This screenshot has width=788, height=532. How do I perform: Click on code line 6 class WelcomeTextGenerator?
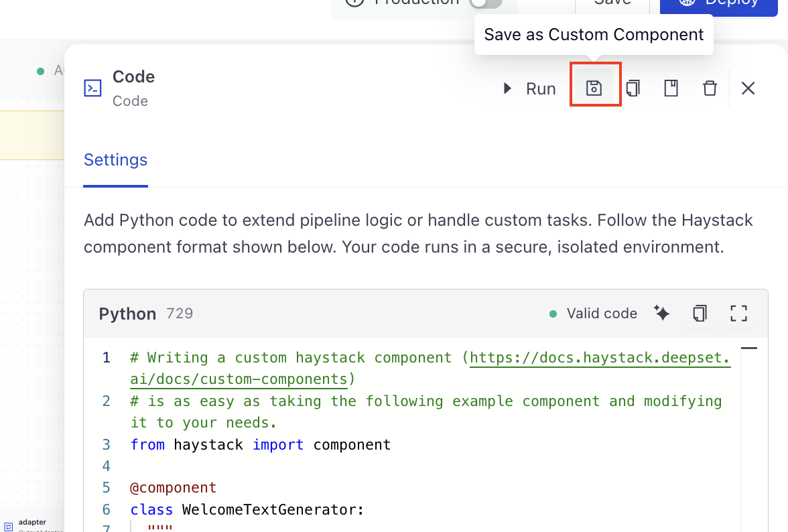[x=247, y=509]
